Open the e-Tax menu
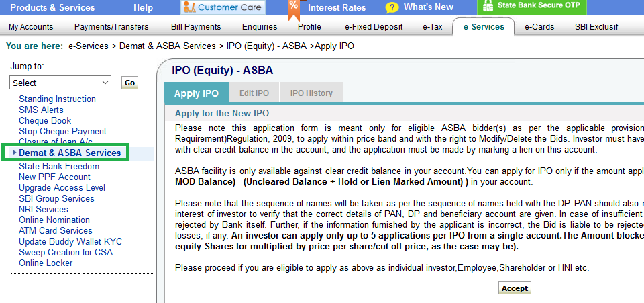 (433, 27)
